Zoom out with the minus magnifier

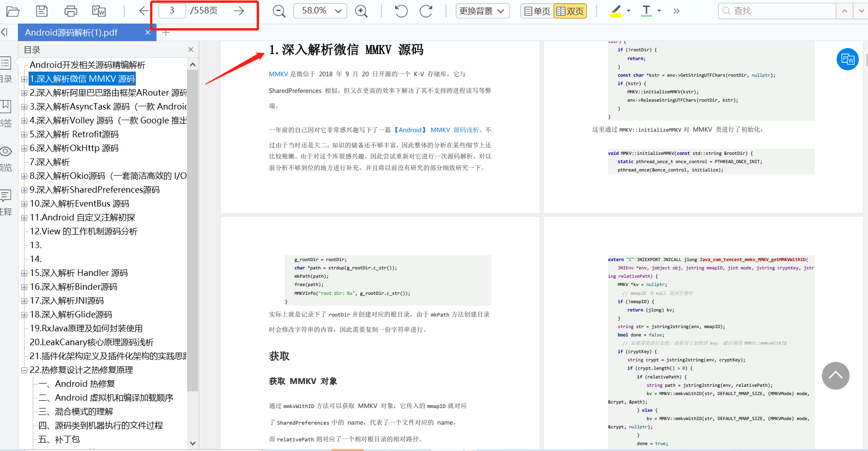(279, 11)
